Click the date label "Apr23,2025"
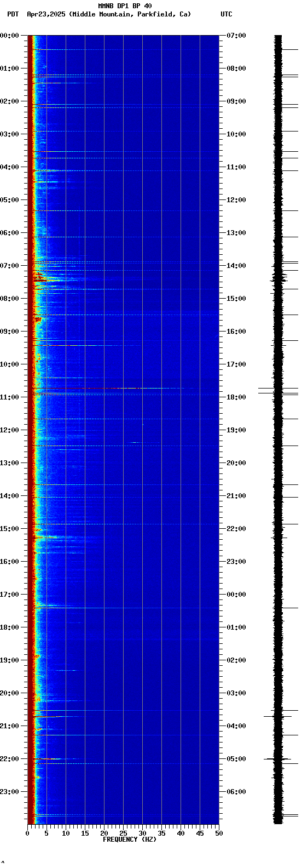 (47, 14)
